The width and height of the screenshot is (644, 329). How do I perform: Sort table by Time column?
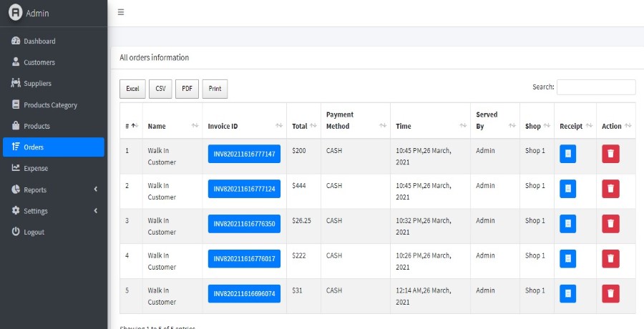tap(430, 121)
